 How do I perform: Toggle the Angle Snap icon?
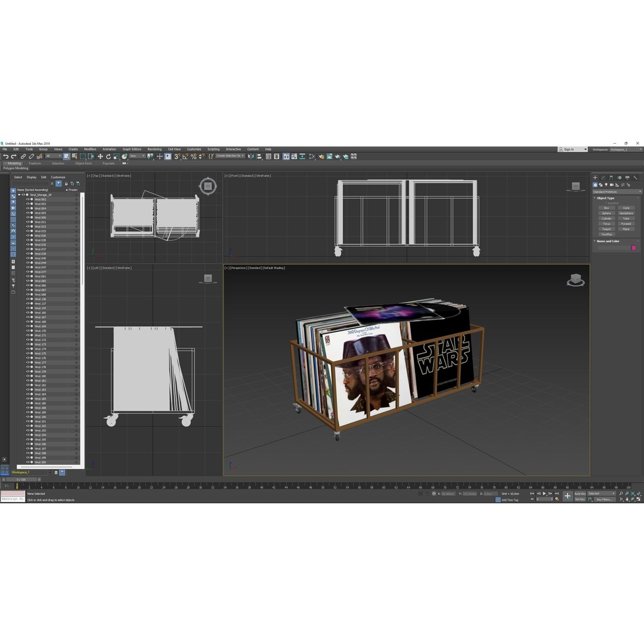click(x=185, y=156)
